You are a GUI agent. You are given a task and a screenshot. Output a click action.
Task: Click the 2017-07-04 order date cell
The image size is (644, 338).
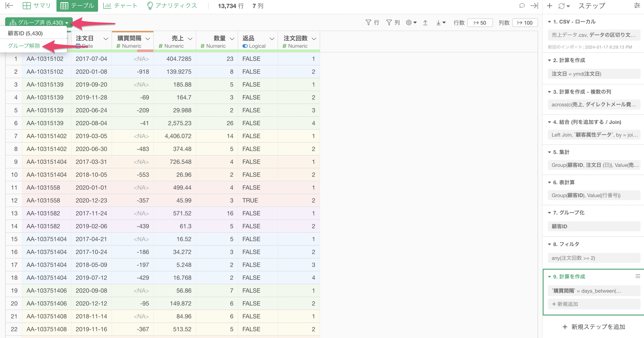pyautogui.click(x=91, y=59)
